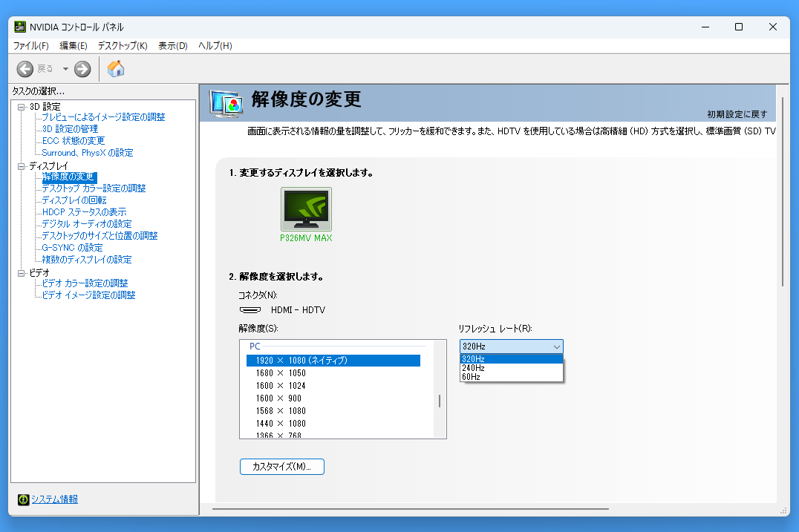Open the システム情報 link
Screen dimensions: 799x532
54,499
